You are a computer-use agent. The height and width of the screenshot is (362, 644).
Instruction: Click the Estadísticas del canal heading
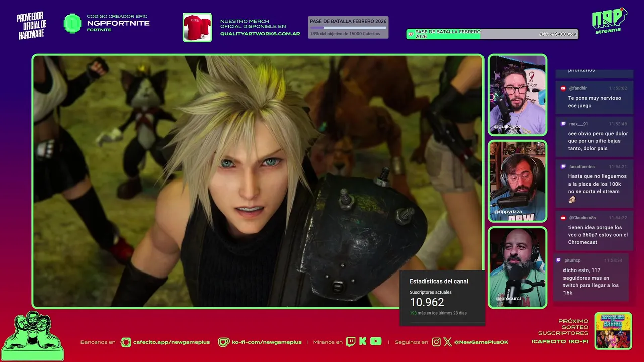tap(439, 281)
